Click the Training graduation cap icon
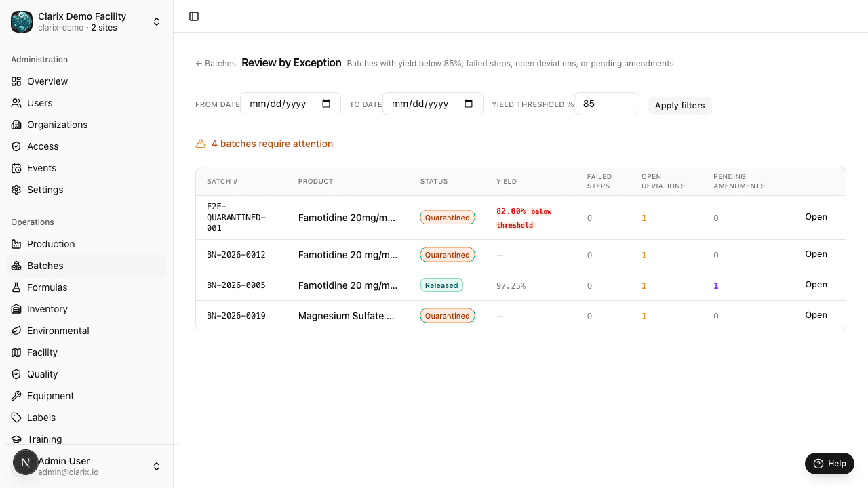This screenshot has width=868, height=488. pos(16,439)
